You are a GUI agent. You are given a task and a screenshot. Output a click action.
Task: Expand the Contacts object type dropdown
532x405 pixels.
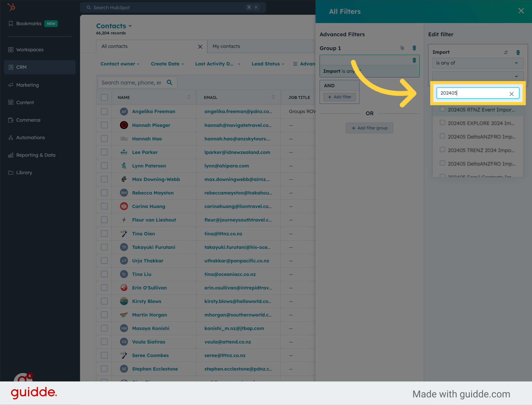130,26
